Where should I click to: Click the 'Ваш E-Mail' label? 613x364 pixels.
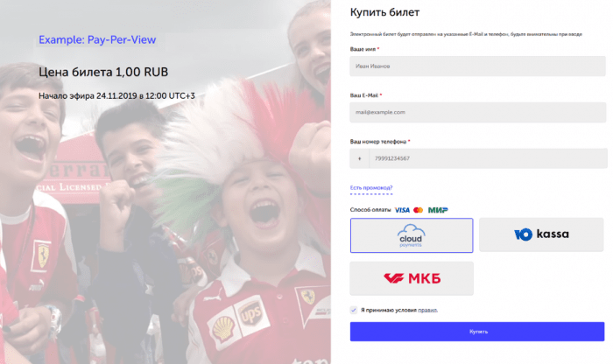(x=364, y=95)
